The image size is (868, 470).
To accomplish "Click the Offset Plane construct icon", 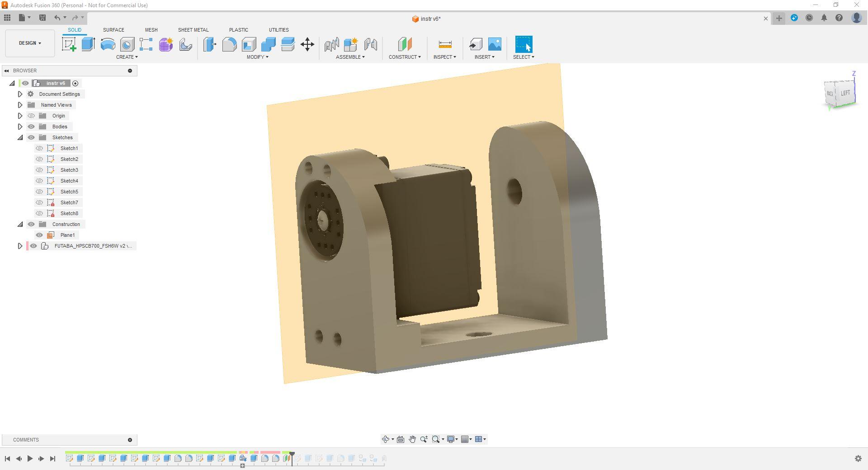I will tap(405, 44).
